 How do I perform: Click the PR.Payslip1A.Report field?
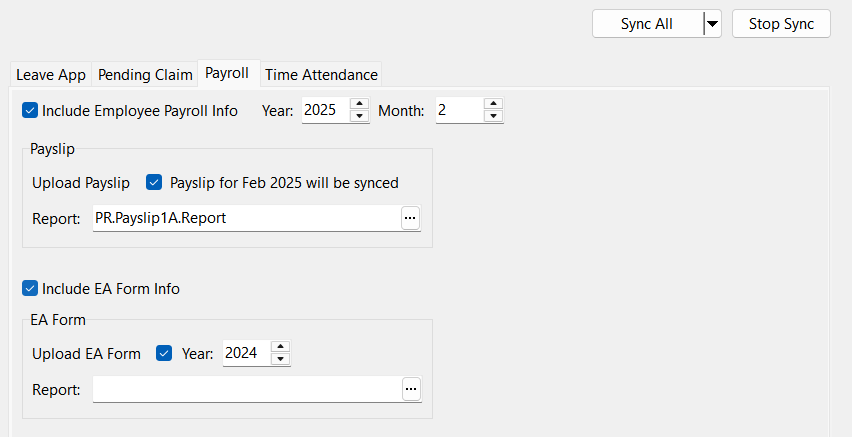point(245,218)
